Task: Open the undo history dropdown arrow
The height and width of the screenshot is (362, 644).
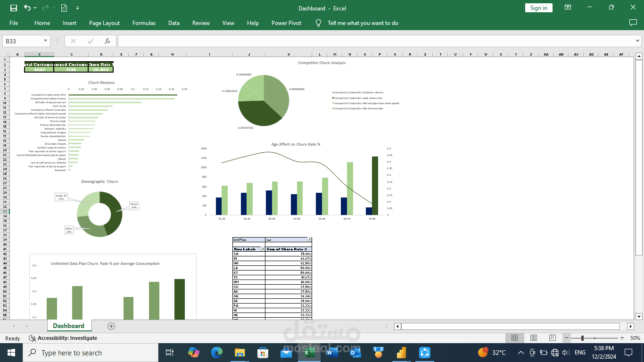Action: (35, 8)
